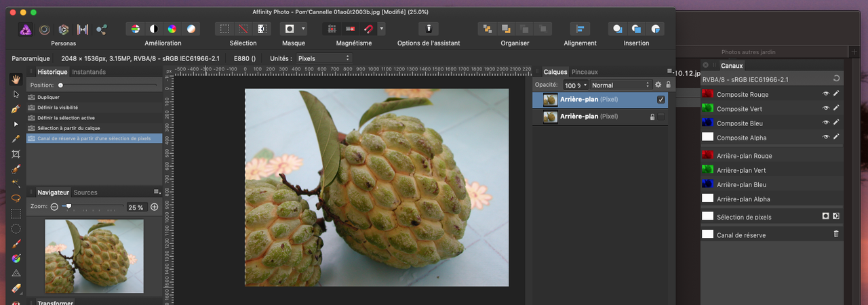This screenshot has height=305, width=868.
Task: Switch to the Instantanés tab
Action: tap(89, 72)
